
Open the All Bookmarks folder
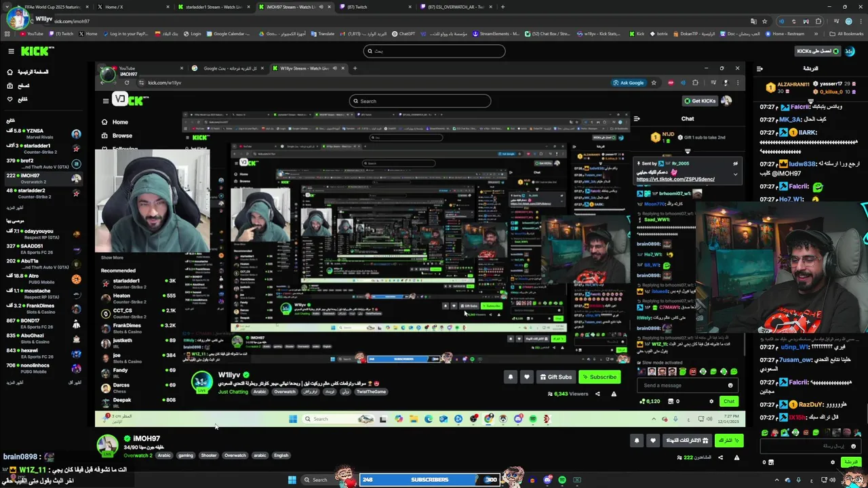tap(846, 33)
